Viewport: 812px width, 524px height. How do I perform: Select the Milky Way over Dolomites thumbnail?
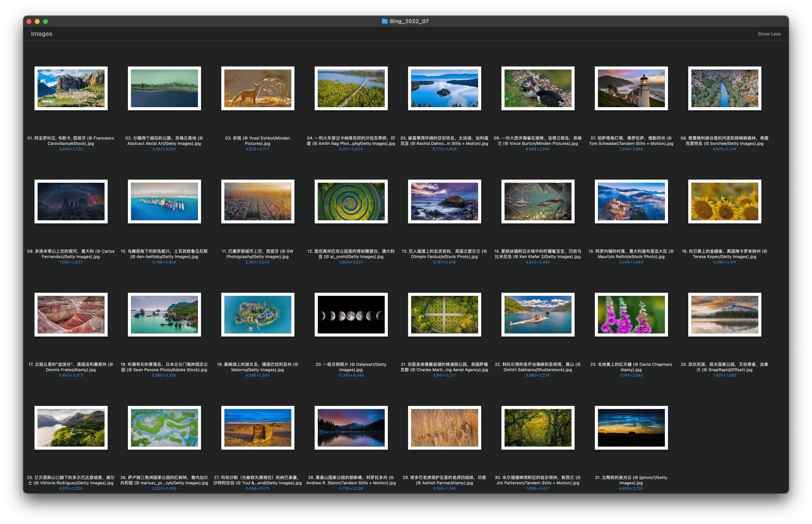(x=71, y=202)
